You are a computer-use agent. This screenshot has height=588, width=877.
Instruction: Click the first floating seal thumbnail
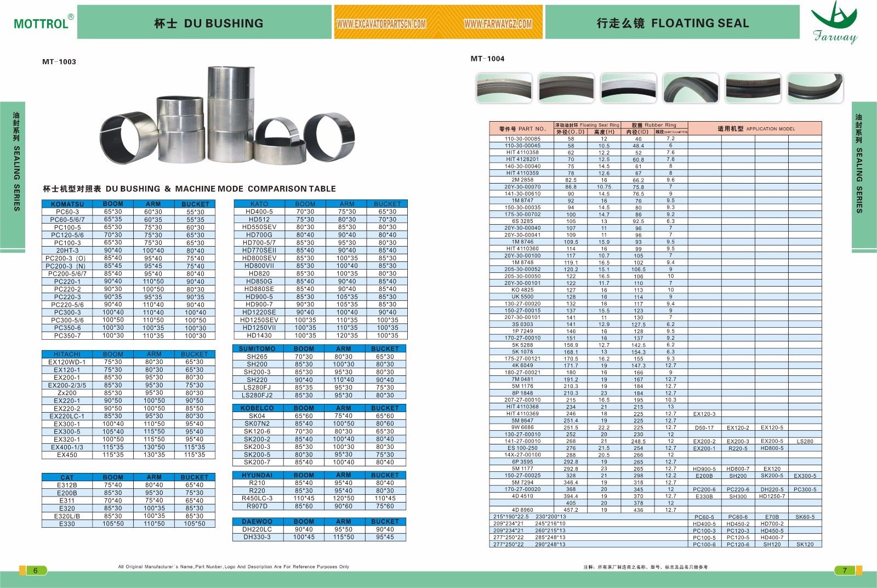(x=504, y=88)
